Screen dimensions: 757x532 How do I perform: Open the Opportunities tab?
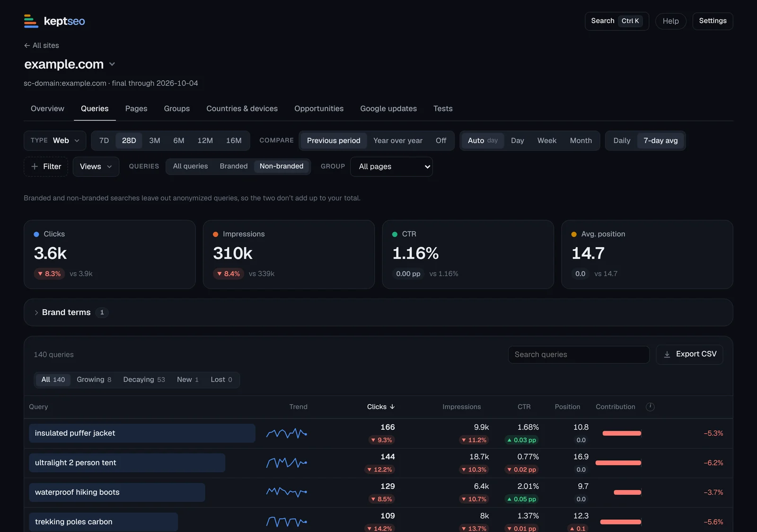coord(319,109)
